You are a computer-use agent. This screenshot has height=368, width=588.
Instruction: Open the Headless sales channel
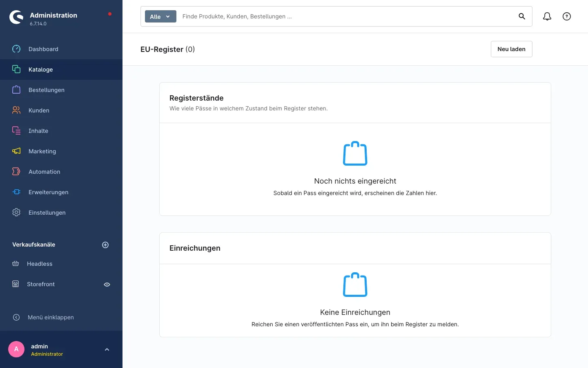coord(40,264)
